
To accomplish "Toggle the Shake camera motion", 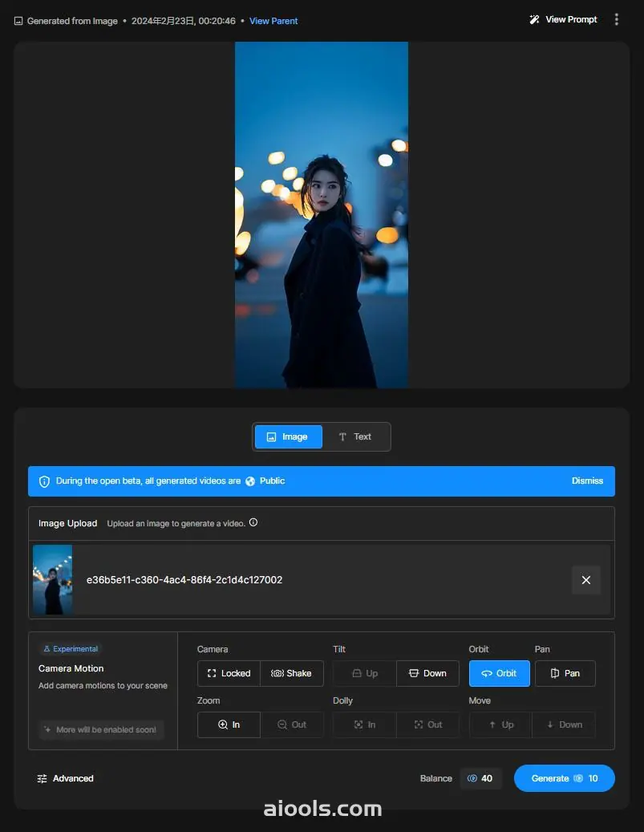I will (291, 673).
